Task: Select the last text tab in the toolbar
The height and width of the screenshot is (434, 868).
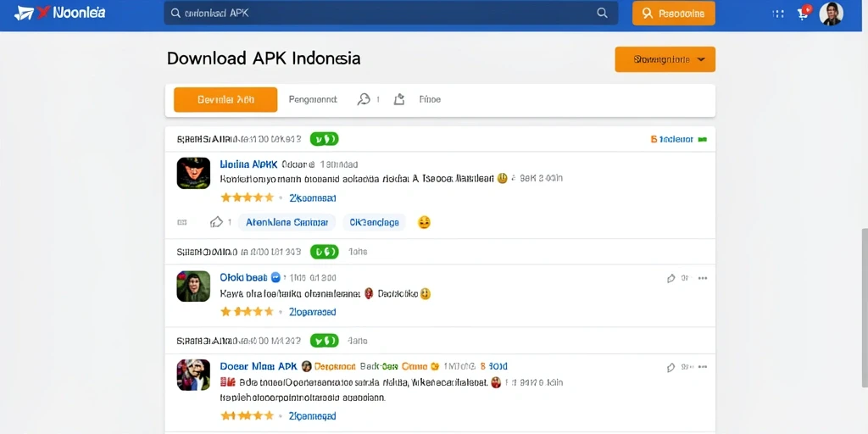Action: coord(430,100)
